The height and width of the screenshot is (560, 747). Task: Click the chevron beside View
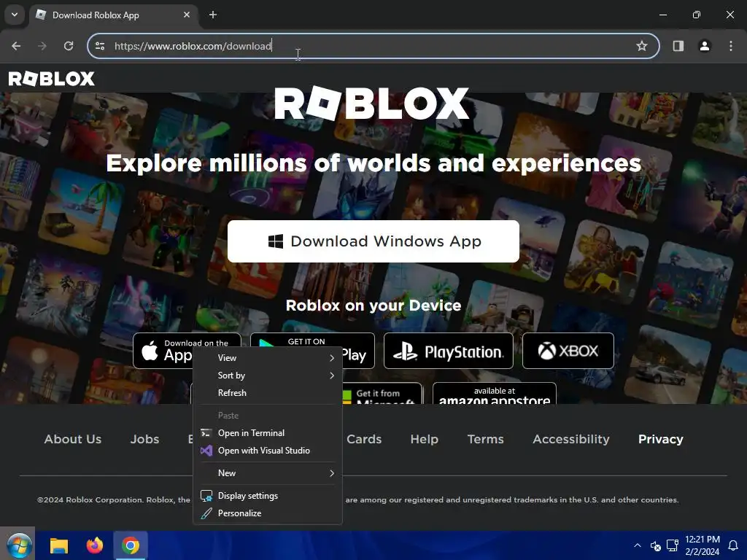(x=332, y=357)
